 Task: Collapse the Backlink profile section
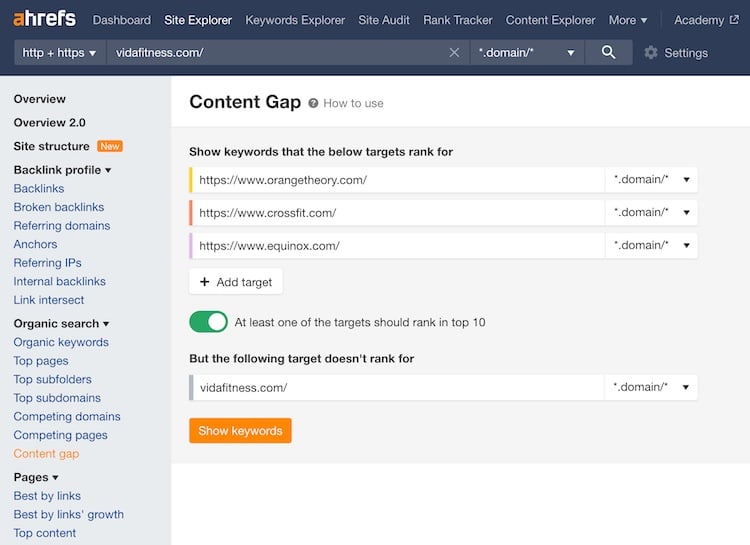click(62, 170)
